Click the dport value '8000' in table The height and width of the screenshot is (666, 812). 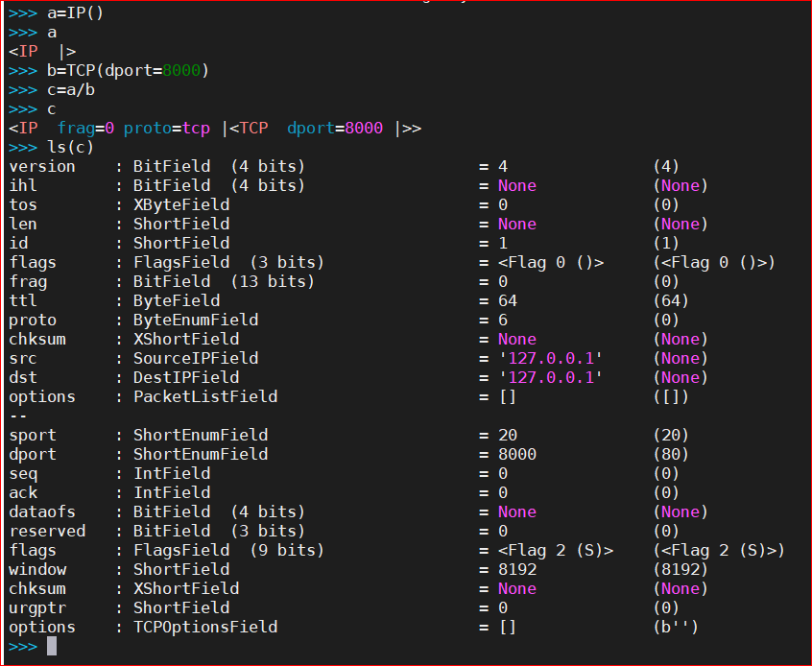(517, 454)
